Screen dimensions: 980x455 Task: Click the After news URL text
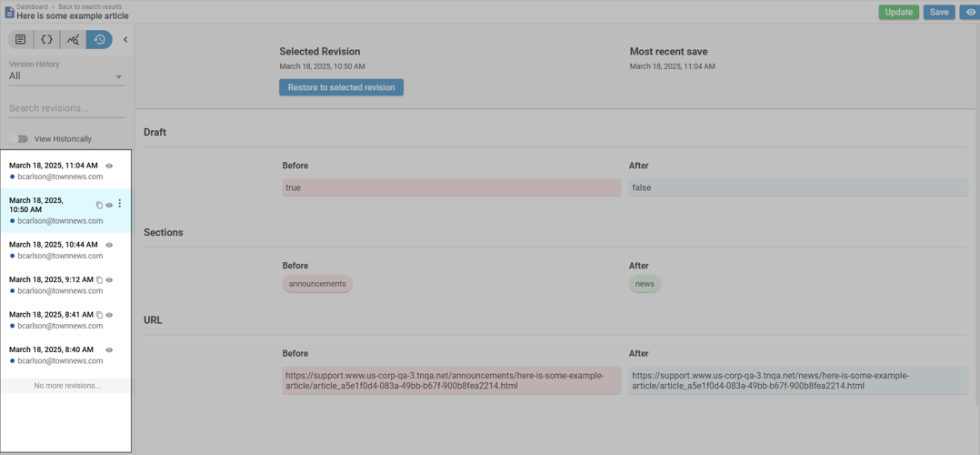tap(798, 380)
